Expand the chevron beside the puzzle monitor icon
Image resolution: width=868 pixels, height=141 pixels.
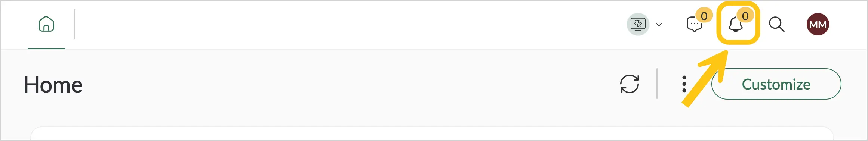[659, 25]
